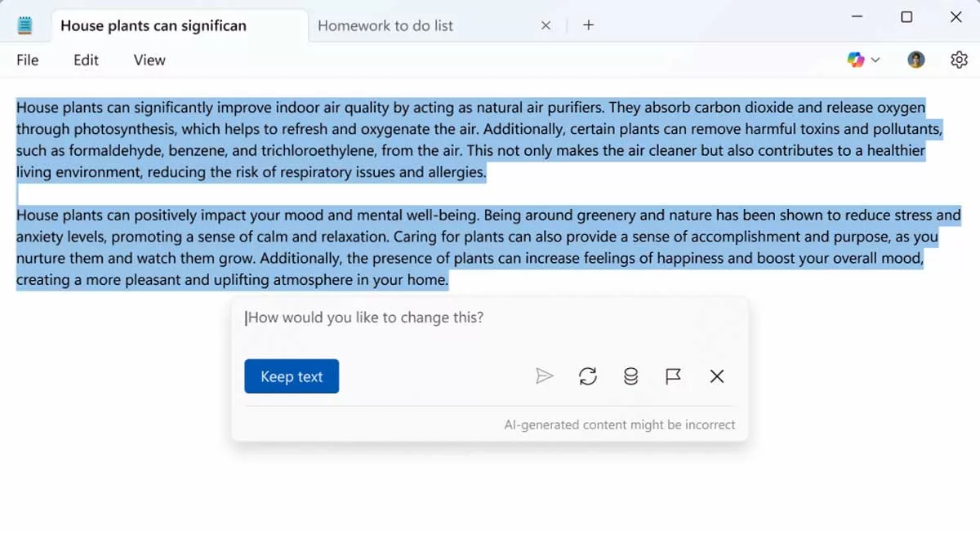Click the regenerate (retry) icon
Image resolution: width=980 pixels, height=533 pixels.
[588, 376]
